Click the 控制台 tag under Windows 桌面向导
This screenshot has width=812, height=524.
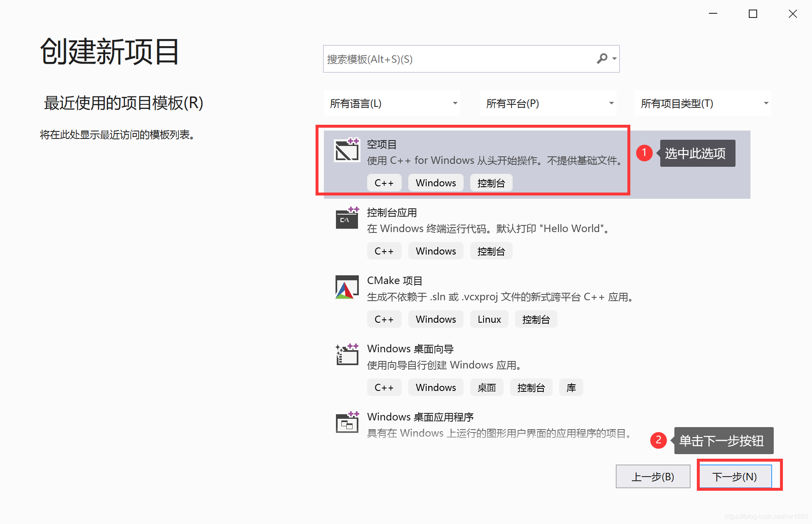531,388
